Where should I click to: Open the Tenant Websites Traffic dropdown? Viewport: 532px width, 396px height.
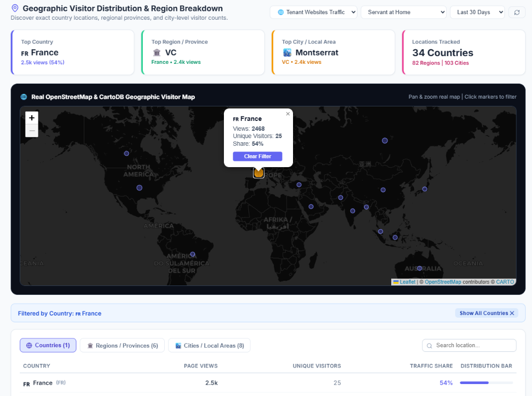click(313, 12)
